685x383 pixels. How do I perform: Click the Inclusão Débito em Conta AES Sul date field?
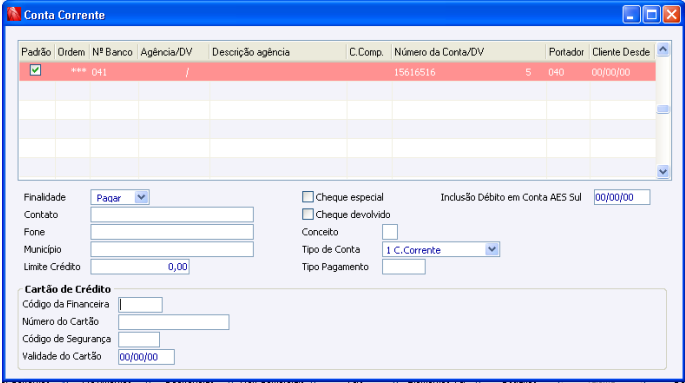pos(622,197)
